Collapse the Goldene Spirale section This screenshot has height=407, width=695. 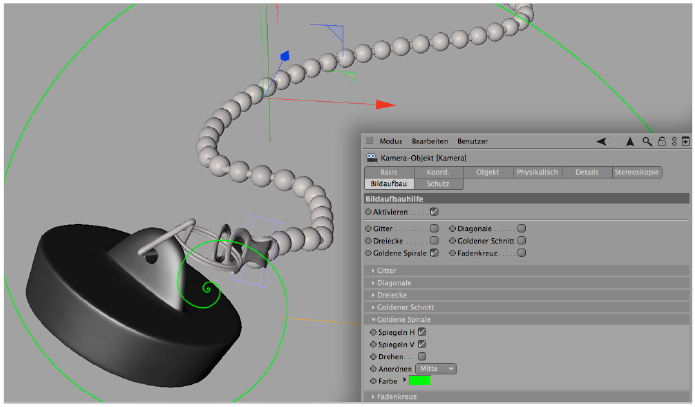(x=374, y=319)
